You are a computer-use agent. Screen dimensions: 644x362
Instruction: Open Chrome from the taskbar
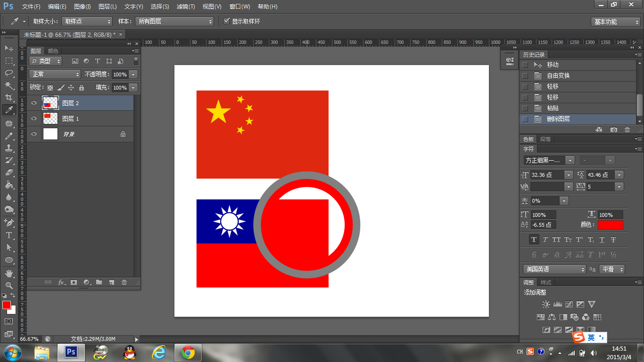(188, 352)
